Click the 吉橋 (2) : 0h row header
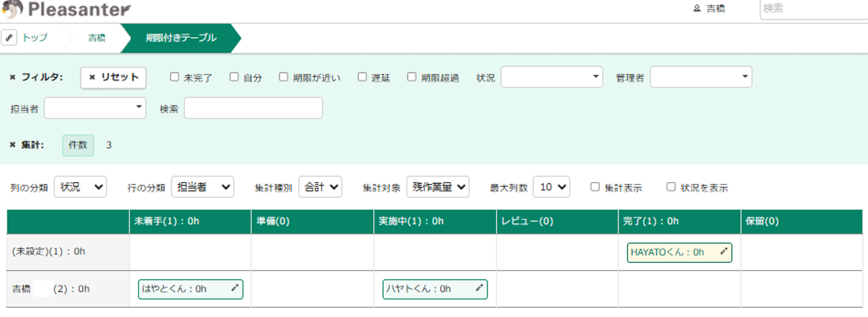868x317 pixels. pyautogui.click(x=68, y=289)
